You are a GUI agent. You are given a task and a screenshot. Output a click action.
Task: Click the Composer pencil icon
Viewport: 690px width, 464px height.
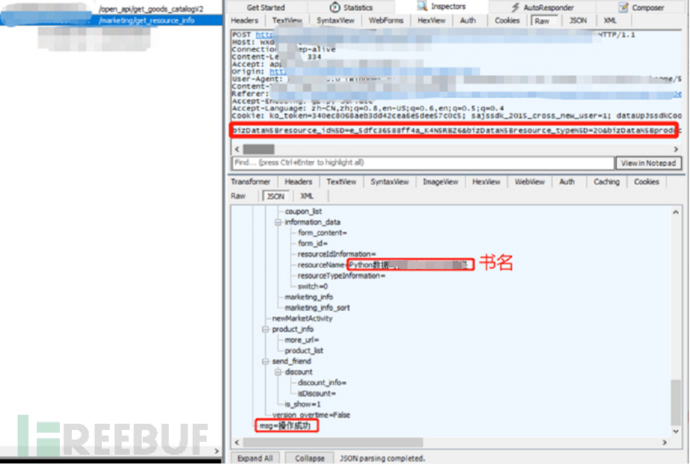(x=623, y=7)
